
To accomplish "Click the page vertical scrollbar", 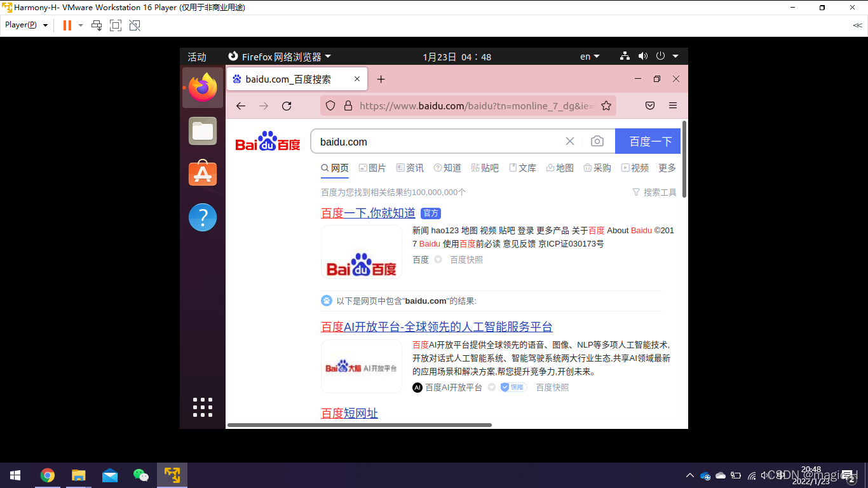I will (684, 159).
